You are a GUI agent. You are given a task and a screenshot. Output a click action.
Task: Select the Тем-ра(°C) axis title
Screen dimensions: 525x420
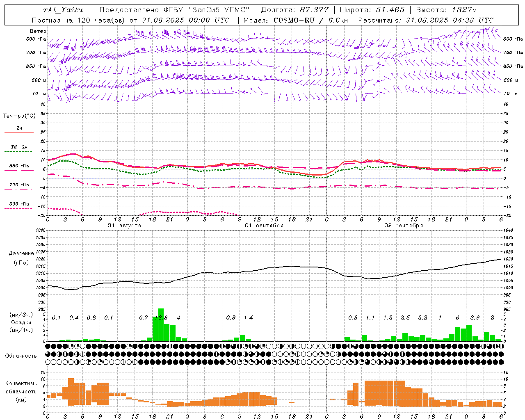pos(19,116)
